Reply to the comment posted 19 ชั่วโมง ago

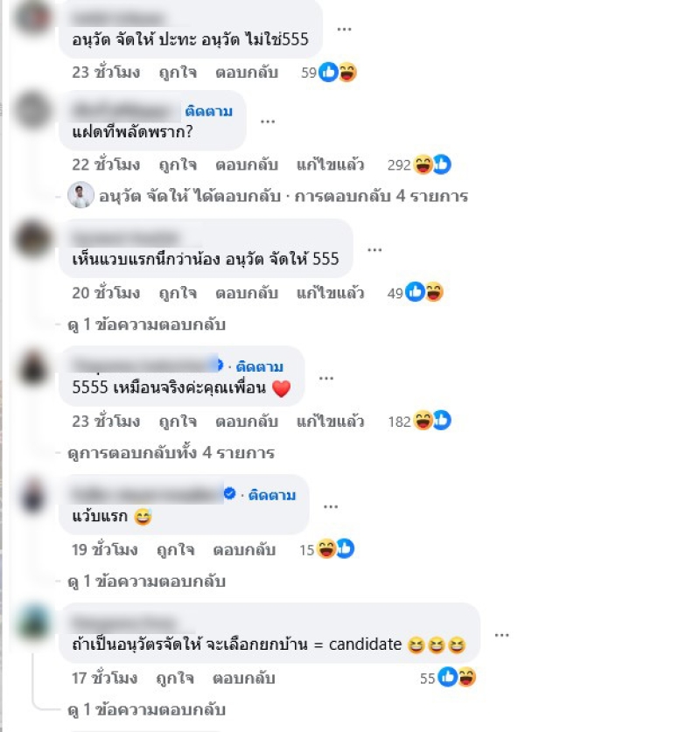244,550
